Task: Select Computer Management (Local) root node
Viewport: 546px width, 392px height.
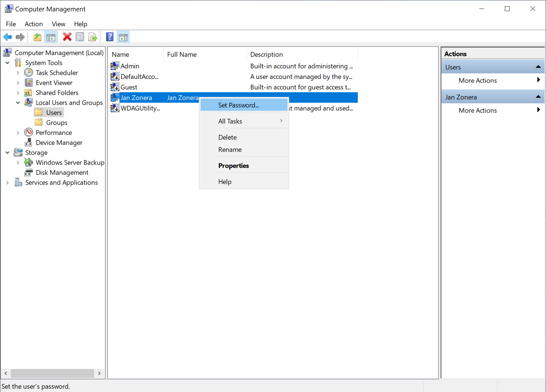Action: [x=59, y=53]
